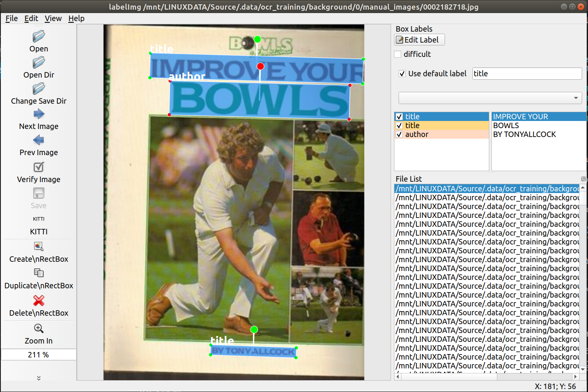The height and width of the screenshot is (392, 588).
Task: Click the Open Dir folder icon
Action: 39,62
